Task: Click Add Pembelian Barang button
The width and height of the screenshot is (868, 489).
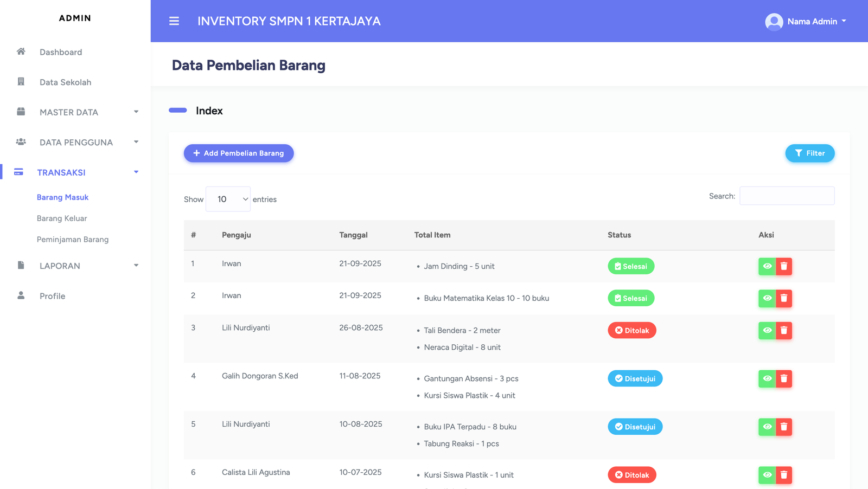Action: (x=239, y=153)
